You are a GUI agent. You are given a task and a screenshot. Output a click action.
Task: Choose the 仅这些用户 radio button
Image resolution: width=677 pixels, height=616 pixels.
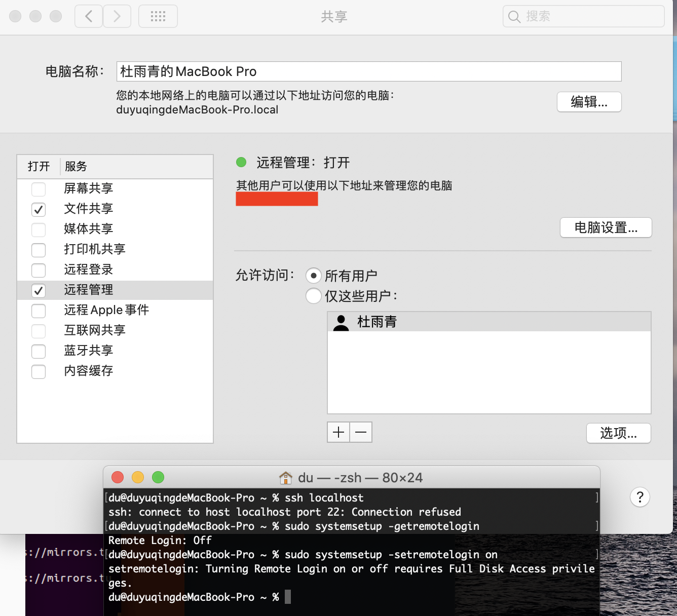click(314, 296)
